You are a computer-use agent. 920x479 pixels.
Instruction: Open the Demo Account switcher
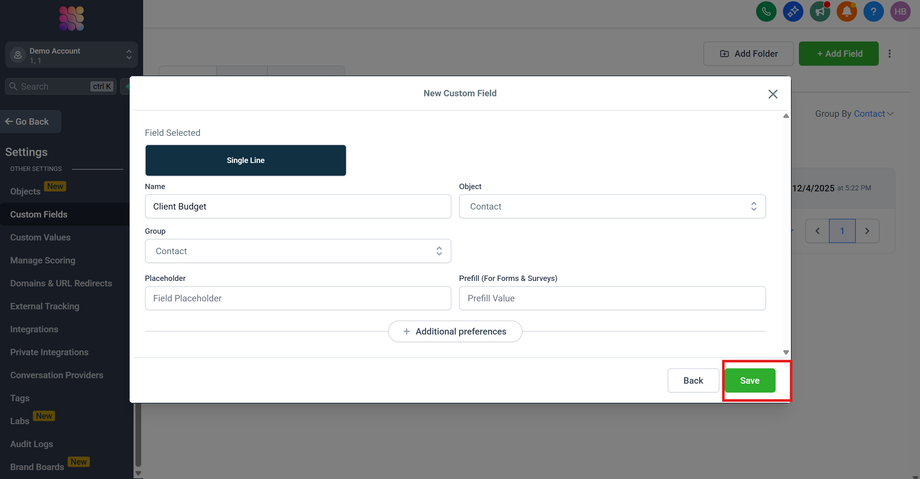coord(71,55)
